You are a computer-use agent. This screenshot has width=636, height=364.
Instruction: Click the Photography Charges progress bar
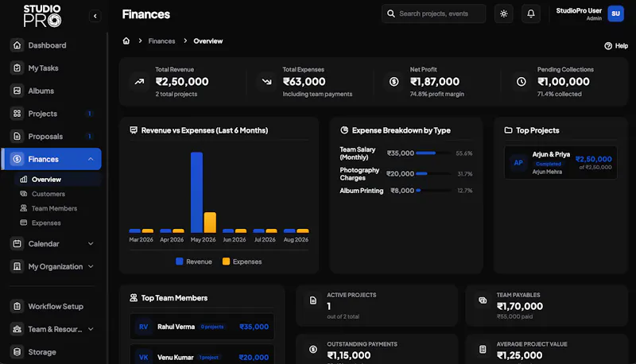433,173
